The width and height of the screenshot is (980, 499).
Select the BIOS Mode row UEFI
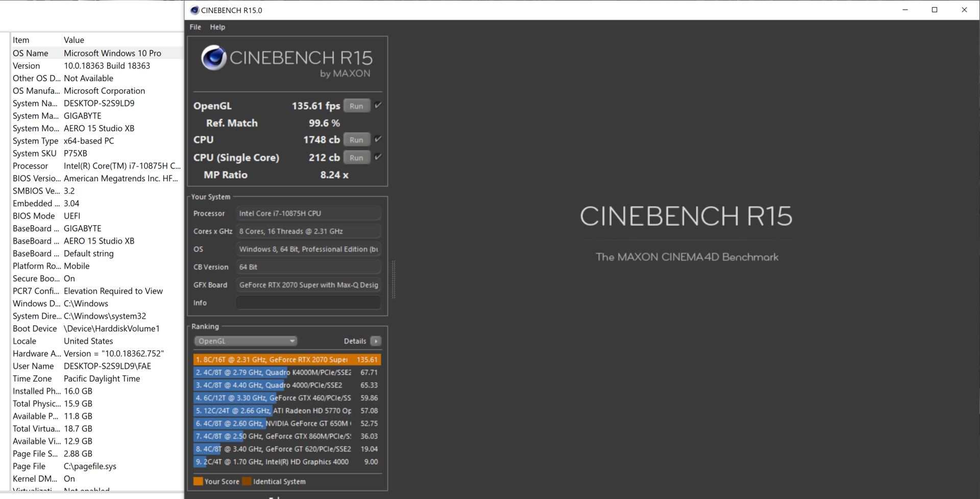coord(97,216)
